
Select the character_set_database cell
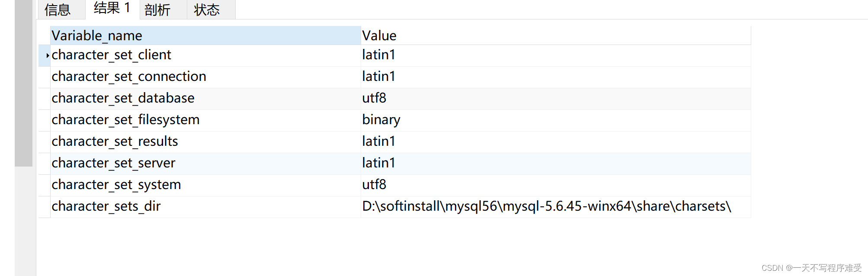[205, 99]
